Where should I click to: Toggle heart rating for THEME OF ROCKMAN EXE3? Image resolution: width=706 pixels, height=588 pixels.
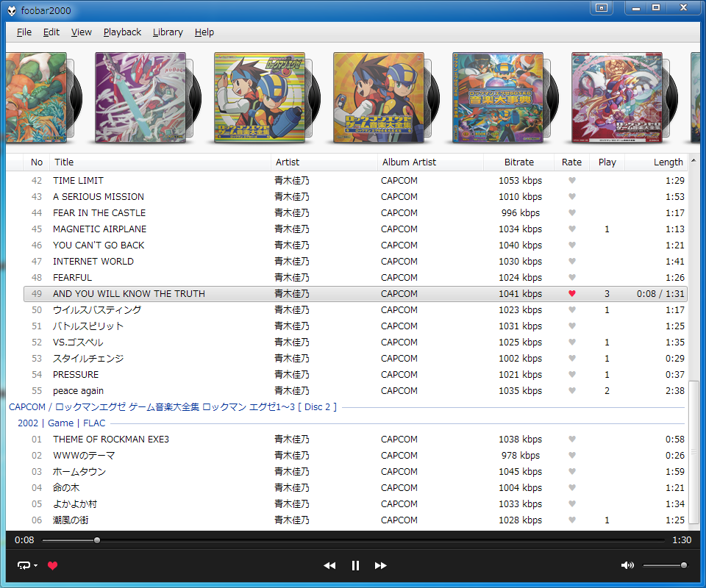[x=572, y=439]
